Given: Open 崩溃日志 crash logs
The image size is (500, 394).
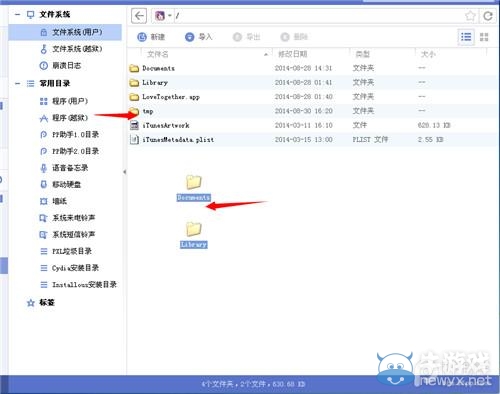Looking at the screenshot, I should (60, 66).
